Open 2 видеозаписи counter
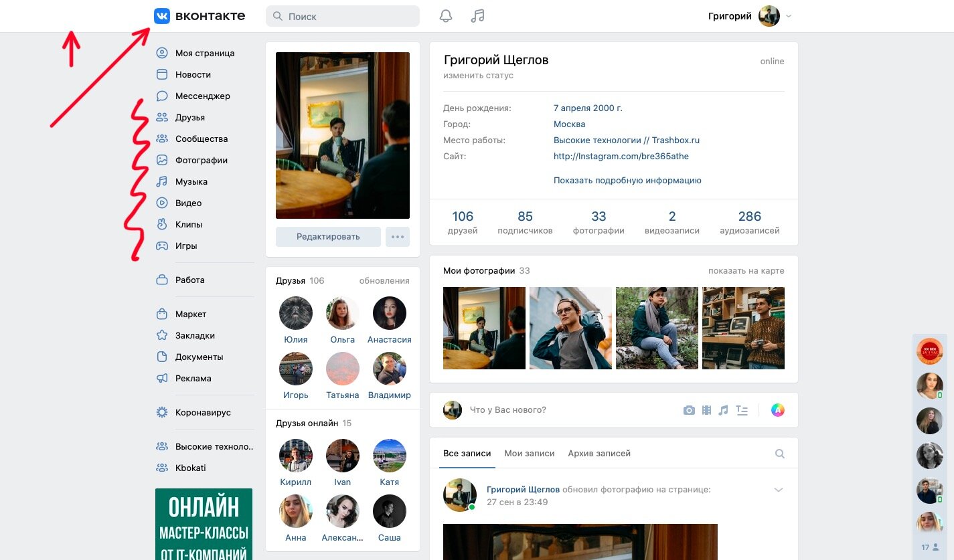This screenshot has height=560, width=954. click(x=672, y=223)
